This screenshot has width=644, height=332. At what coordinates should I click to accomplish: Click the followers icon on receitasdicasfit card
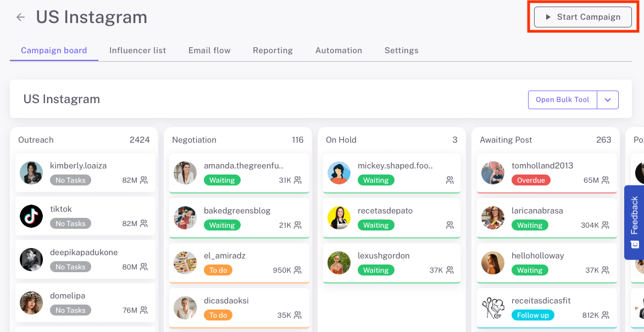click(x=606, y=315)
